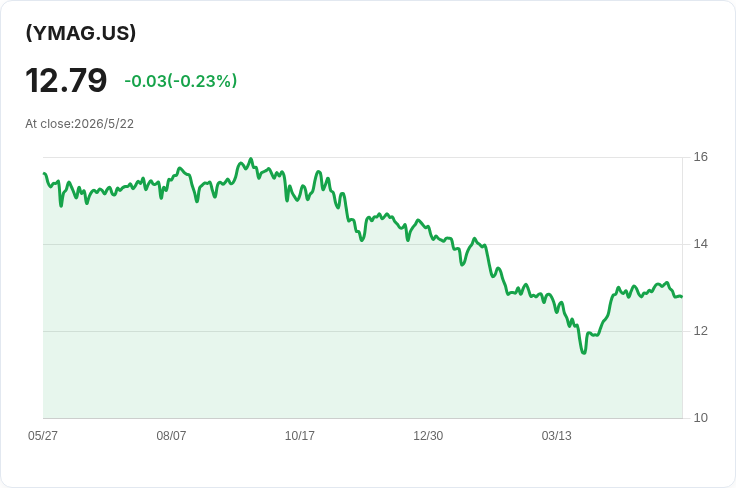This screenshot has width=736, height=488.
Task: Click the 03/13 date axis label
Action: [557, 435]
